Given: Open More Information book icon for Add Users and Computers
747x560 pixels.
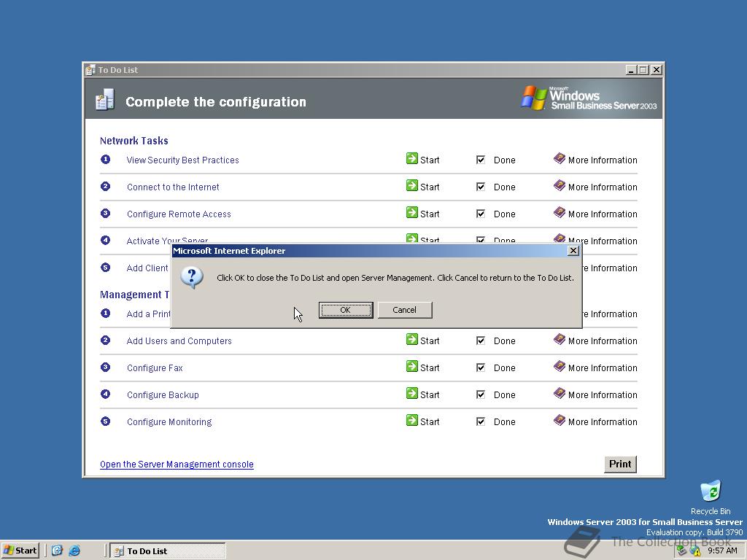Looking at the screenshot, I should (560, 339).
